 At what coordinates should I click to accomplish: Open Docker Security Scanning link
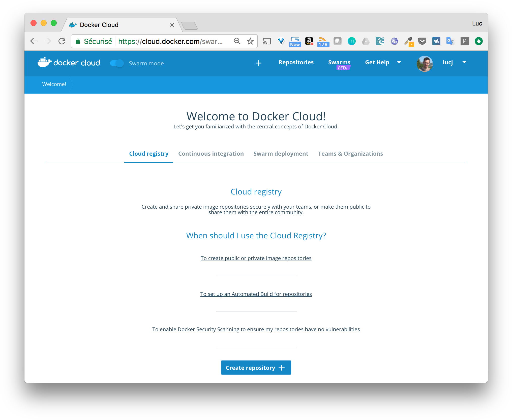pos(256,329)
